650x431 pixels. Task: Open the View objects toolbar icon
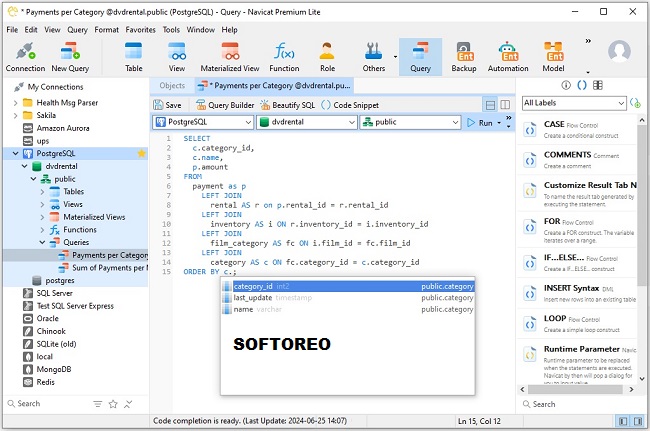(177, 57)
